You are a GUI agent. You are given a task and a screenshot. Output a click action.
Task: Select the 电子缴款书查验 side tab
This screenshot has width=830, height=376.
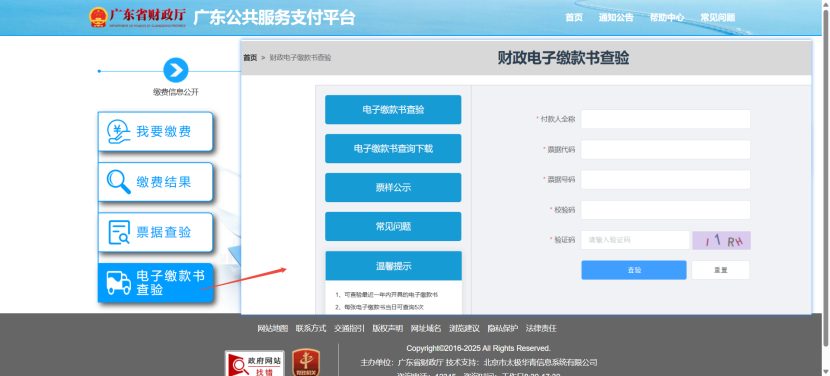(393, 110)
